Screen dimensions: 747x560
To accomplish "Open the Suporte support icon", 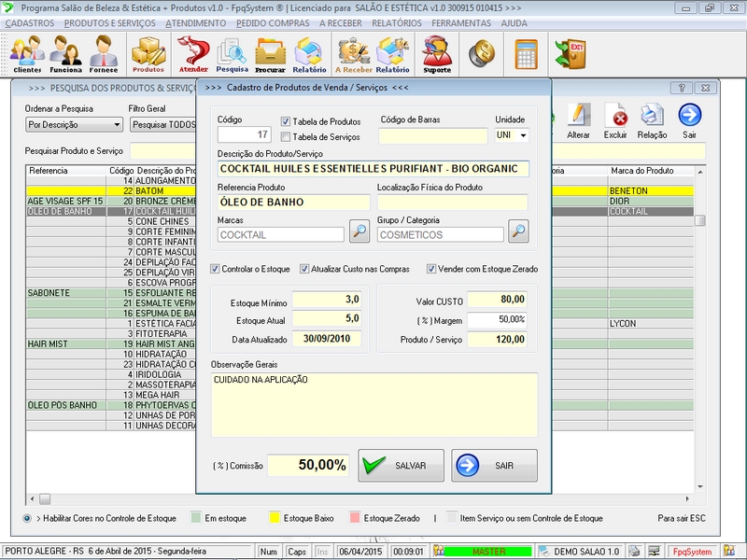I will click(436, 54).
